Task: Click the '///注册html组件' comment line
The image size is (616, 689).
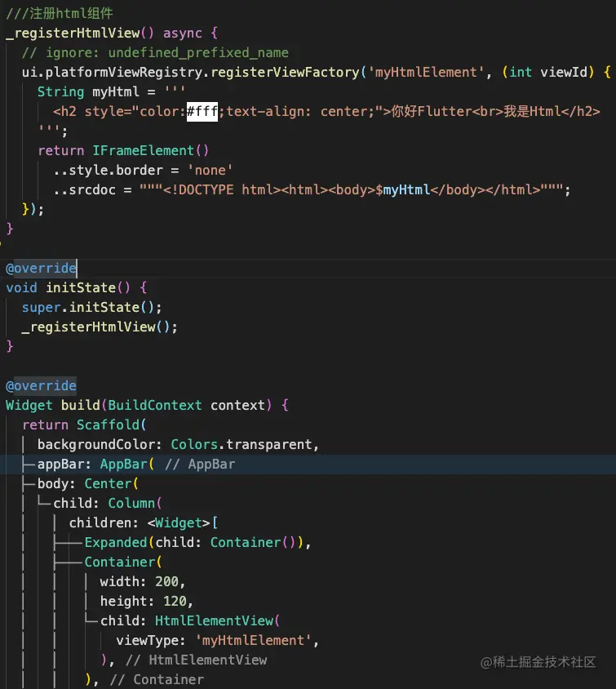Action: tap(60, 13)
